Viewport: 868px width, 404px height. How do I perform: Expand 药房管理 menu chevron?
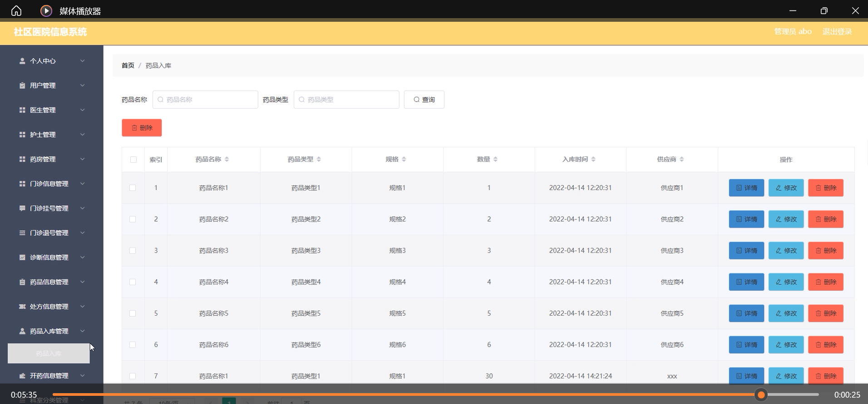pyautogui.click(x=83, y=159)
